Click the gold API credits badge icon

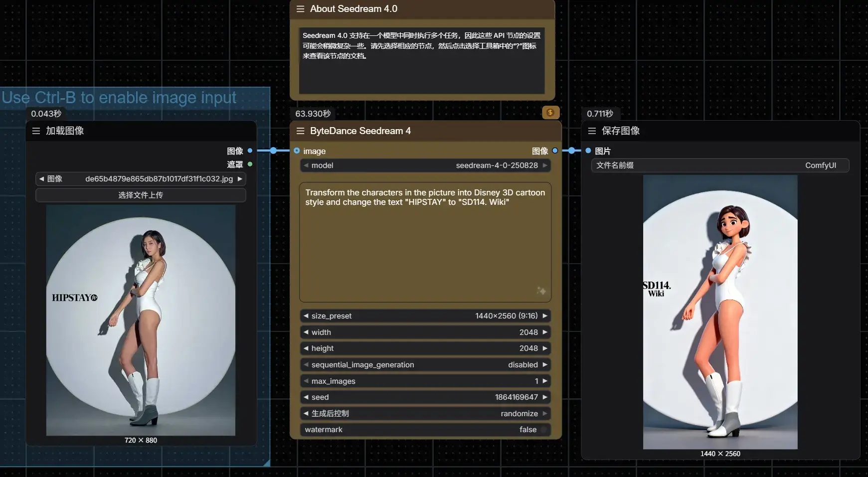pyautogui.click(x=550, y=113)
